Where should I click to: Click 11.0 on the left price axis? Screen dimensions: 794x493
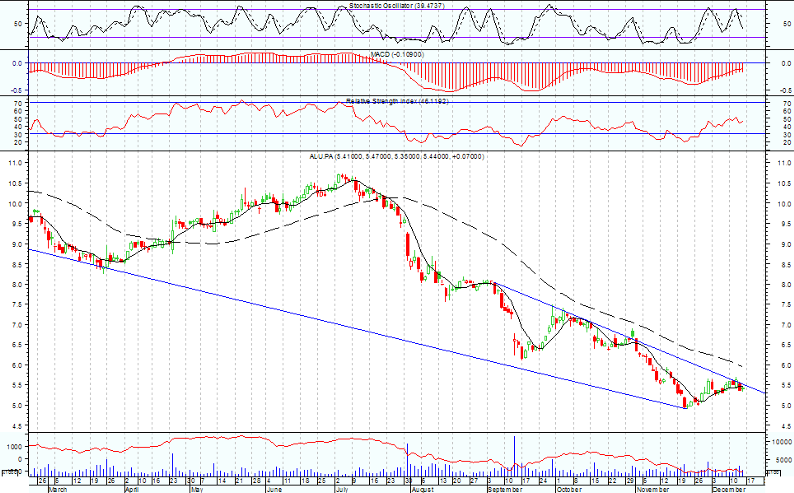tap(16, 163)
